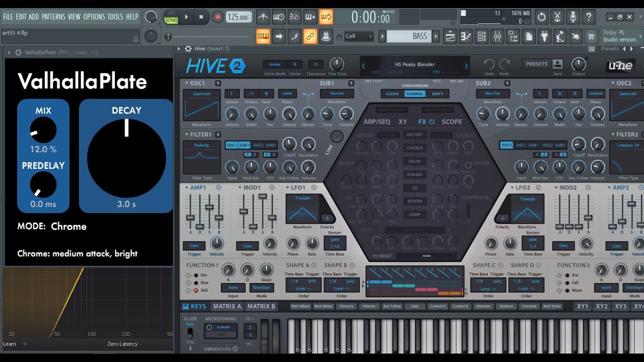644x362 pixels.
Task: Open the plugin picker plug icon
Action: click(x=544, y=36)
